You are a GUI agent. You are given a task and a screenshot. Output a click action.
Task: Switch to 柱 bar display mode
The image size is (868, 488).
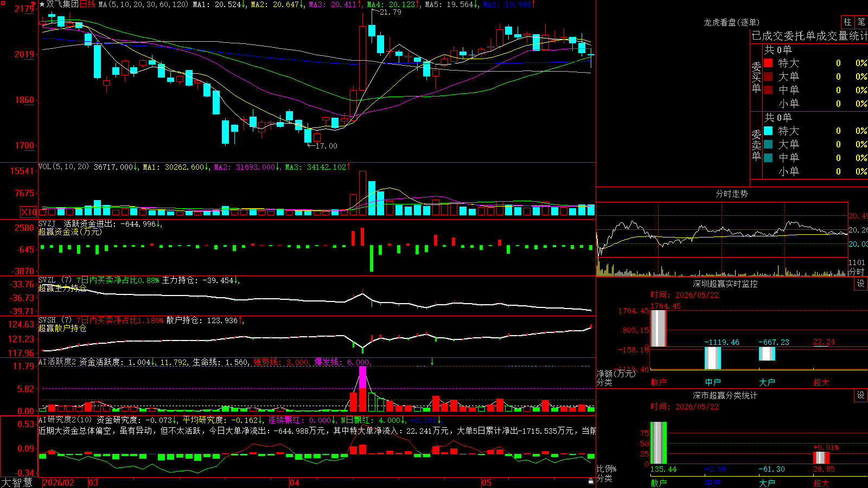click(x=847, y=22)
